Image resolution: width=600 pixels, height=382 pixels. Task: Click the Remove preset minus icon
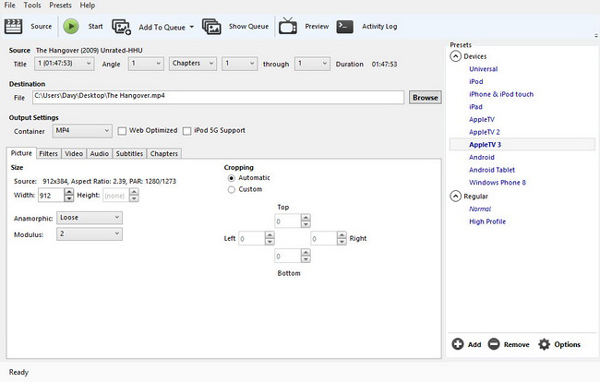tap(494, 344)
